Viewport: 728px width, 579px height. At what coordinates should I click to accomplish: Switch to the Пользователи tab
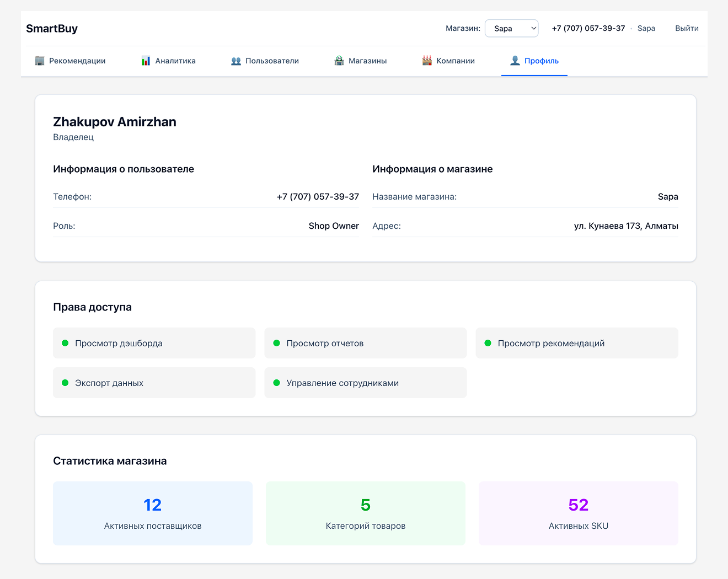(x=272, y=61)
